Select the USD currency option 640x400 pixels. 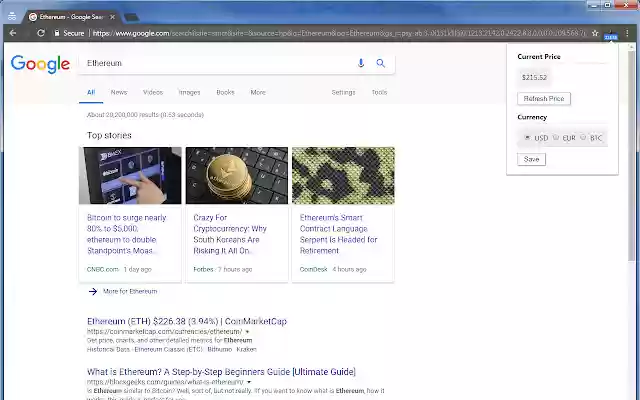coord(527,138)
